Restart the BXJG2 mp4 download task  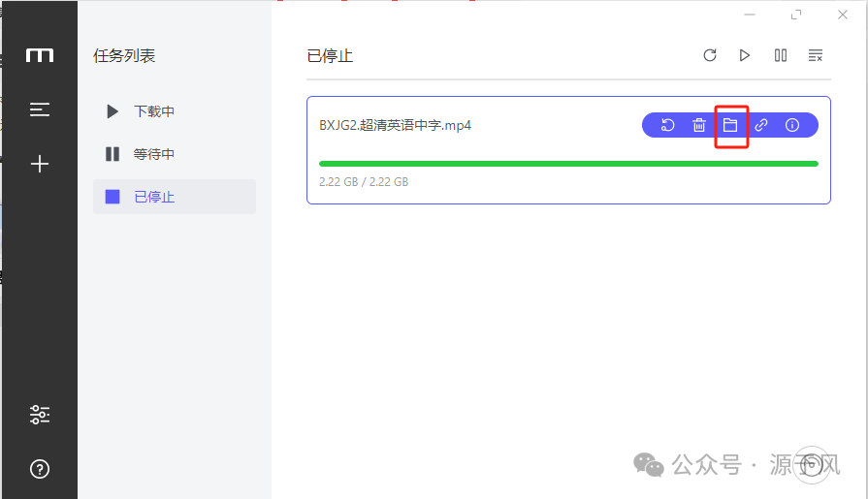point(667,125)
